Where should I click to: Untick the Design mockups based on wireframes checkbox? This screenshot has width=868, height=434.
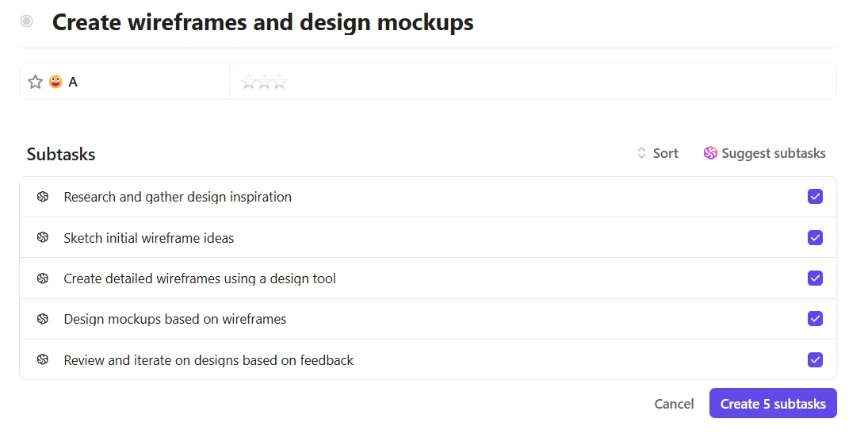click(x=815, y=319)
